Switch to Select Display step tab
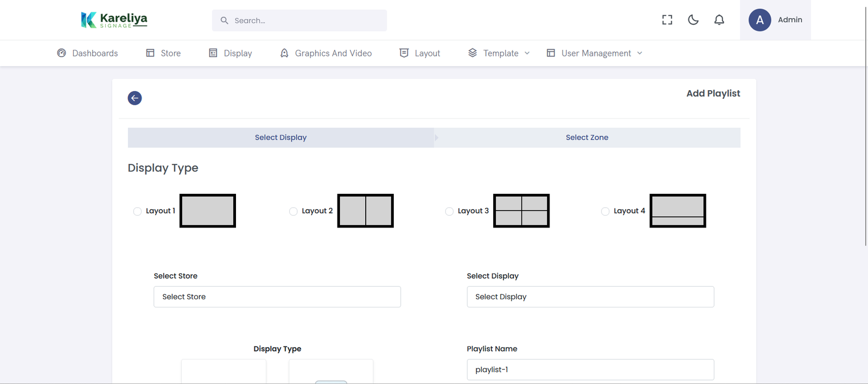The image size is (868, 384). (281, 137)
